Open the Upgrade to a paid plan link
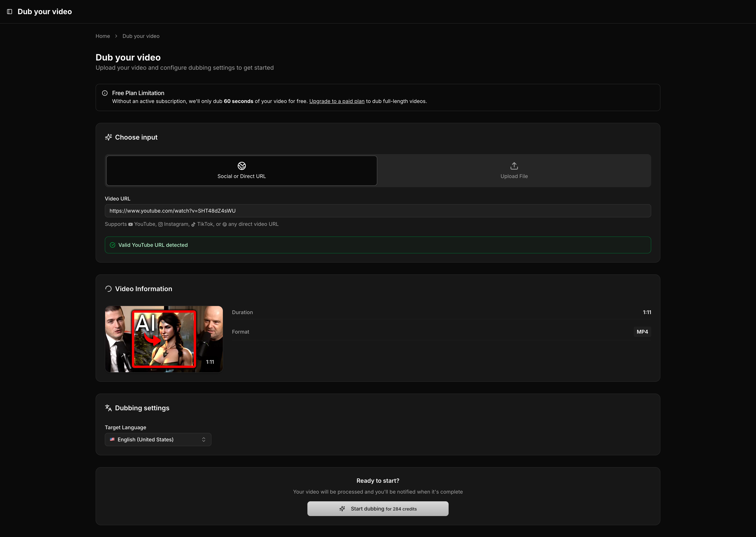 point(336,101)
